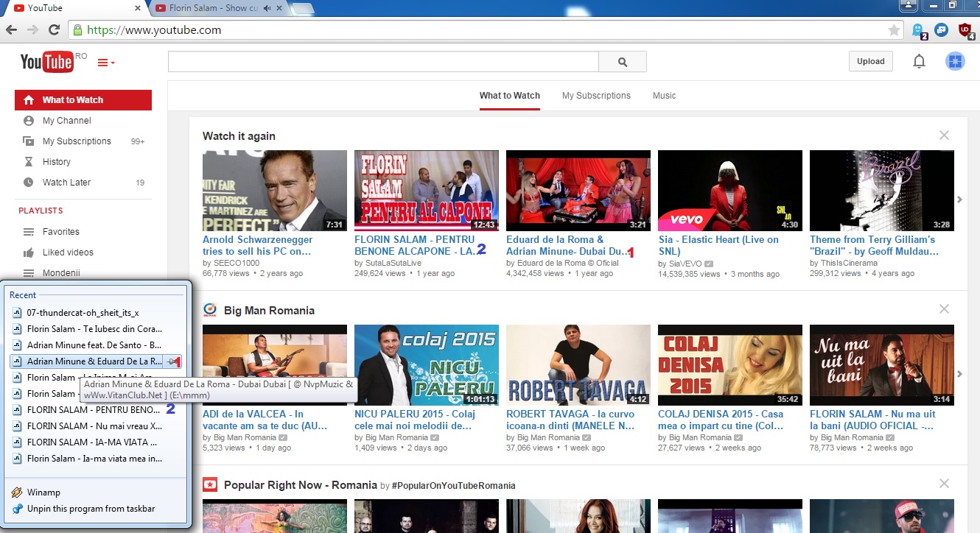
Task: Open the ADI de la VALCEA video title
Action: 264,420
